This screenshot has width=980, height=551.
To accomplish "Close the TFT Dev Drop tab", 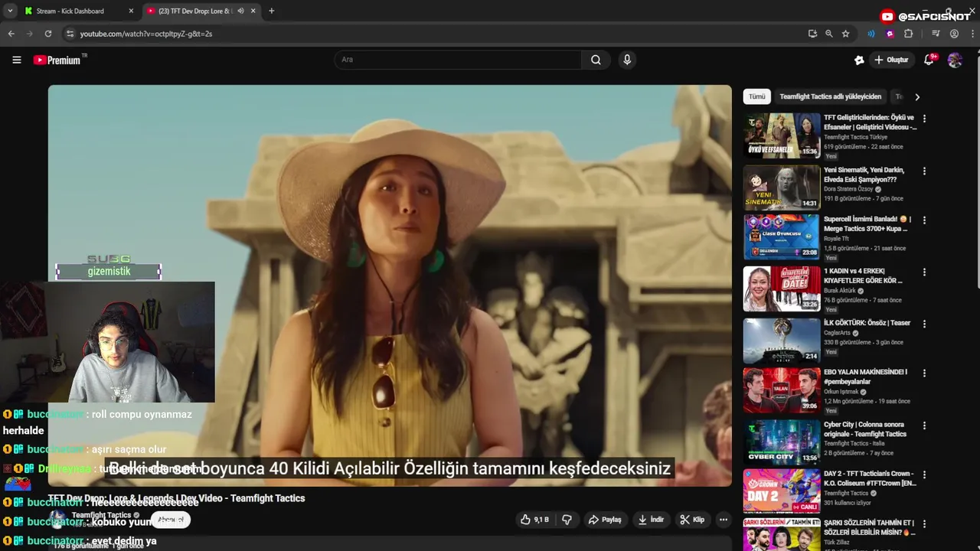I will point(253,11).
